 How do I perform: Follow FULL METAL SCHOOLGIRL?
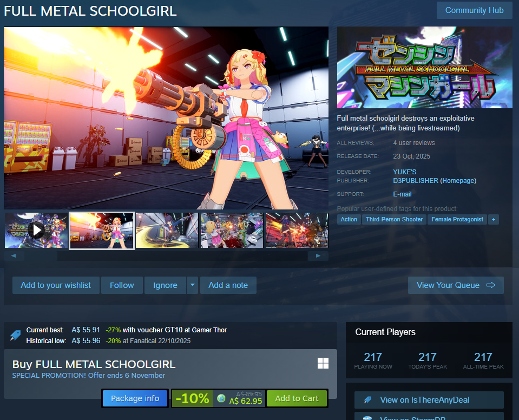122,285
